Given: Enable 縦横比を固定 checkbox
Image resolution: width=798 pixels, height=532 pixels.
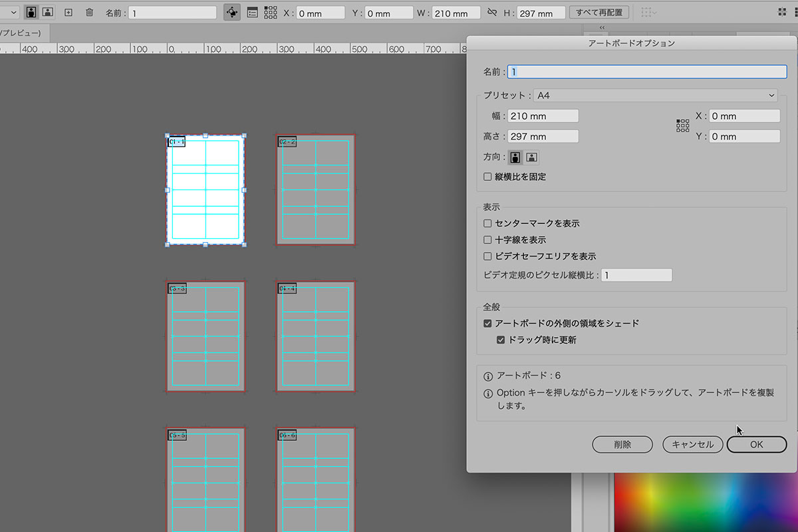Looking at the screenshot, I should point(488,177).
